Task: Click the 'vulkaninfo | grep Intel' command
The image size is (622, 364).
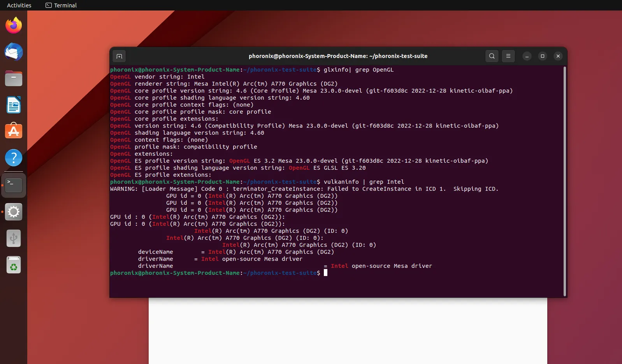Action: [364, 182]
